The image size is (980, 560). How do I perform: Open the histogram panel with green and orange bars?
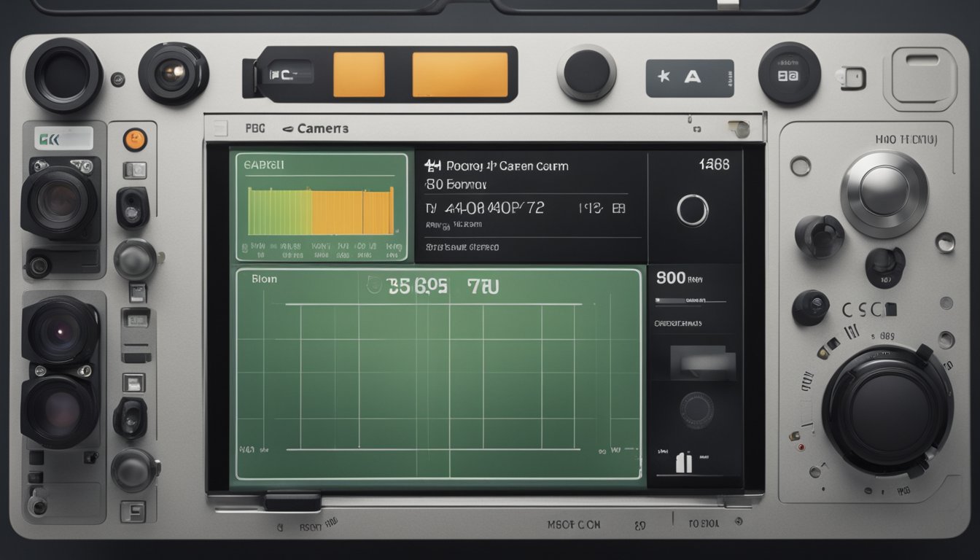click(x=320, y=206)
